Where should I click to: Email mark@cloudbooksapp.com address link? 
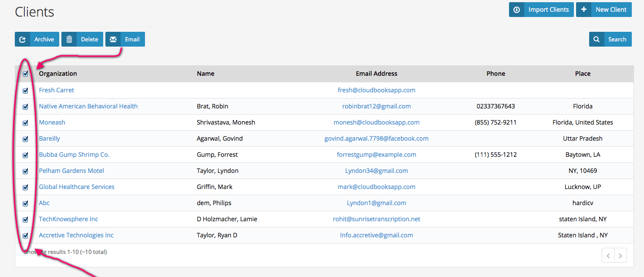tap(376, 187)
